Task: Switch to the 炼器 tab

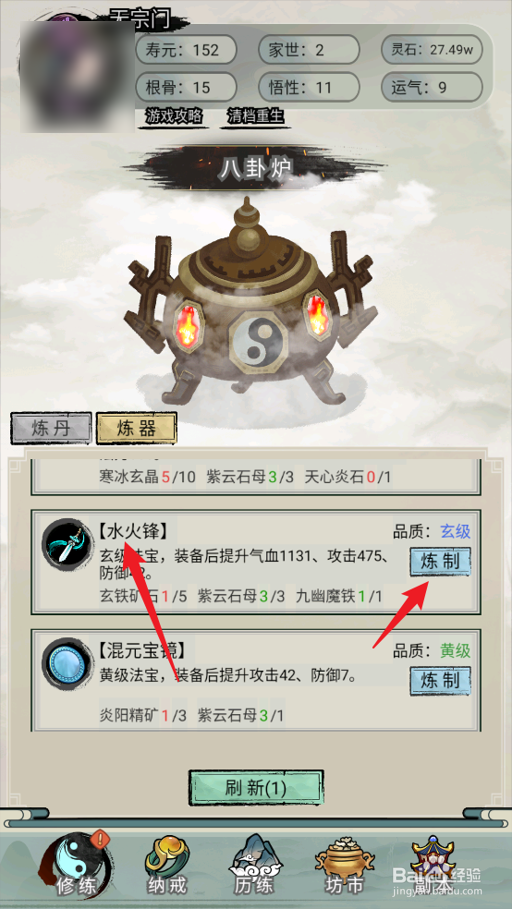Action: pos(136,429)
